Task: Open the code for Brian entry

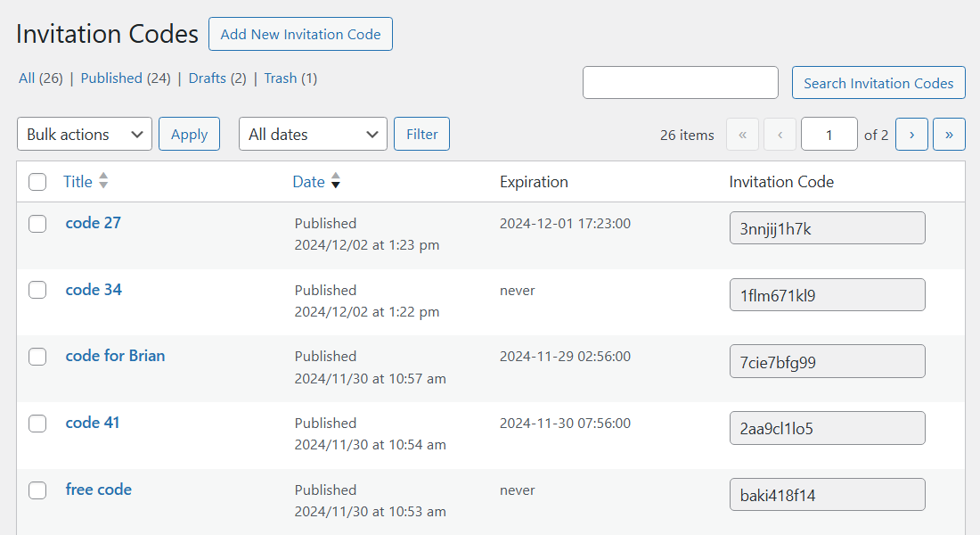Action: (115, 356)
